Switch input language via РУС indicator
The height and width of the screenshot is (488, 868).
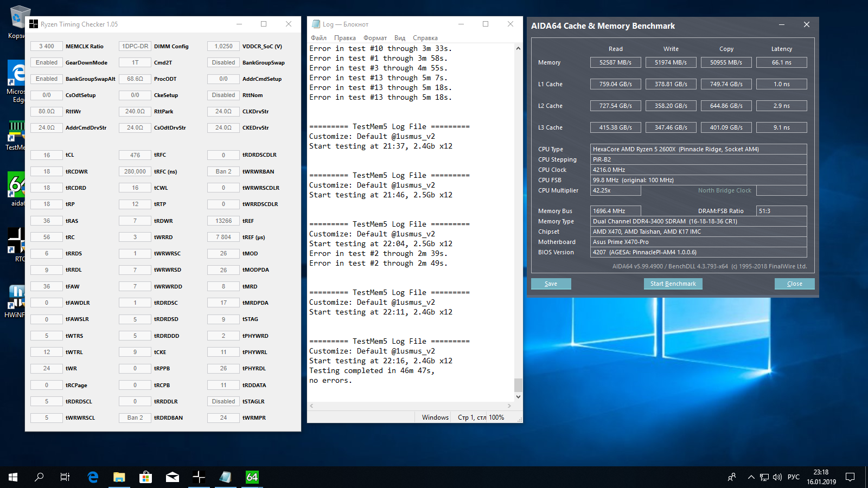(x=794, y=477)
